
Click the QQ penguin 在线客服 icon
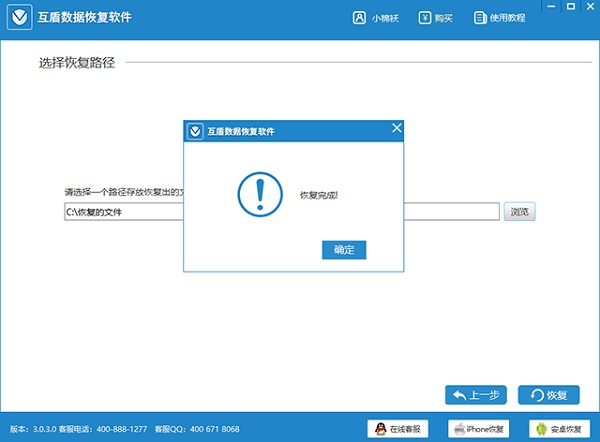(381, 429)
